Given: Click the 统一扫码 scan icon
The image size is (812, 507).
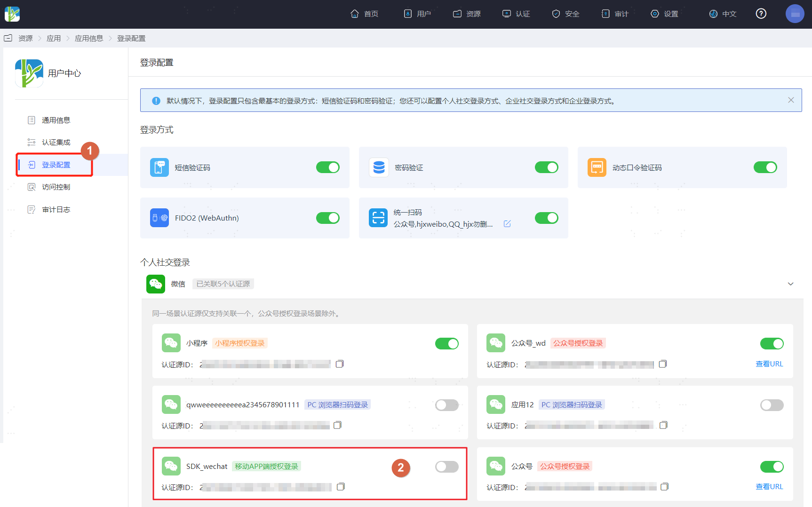Looking at the screenshot, I should point(378,218).
